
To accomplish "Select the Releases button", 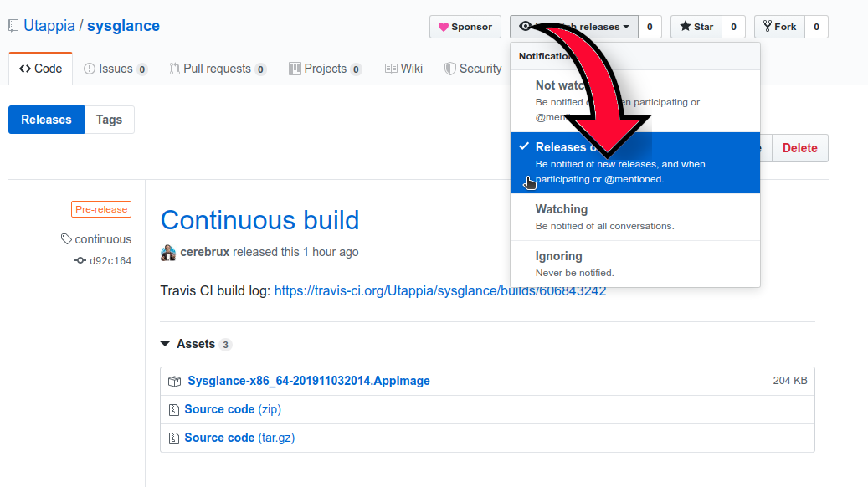I will (47, 120).
